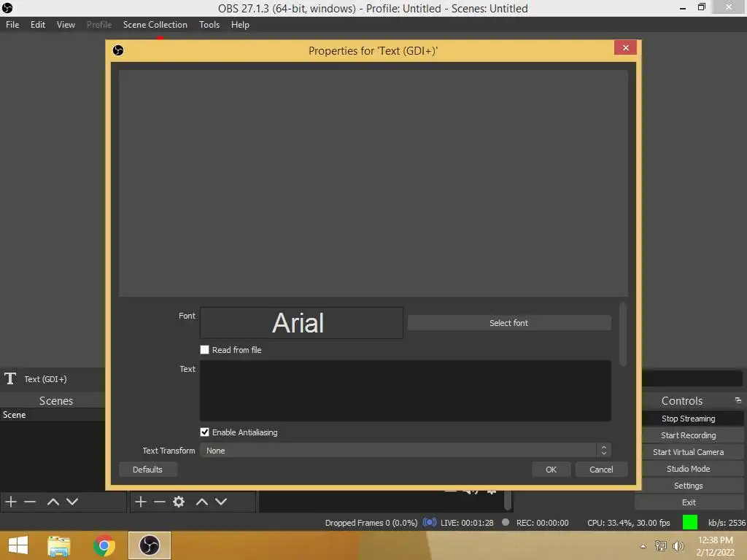Open the View menu

pyautogui.click(x=66, y=25)
